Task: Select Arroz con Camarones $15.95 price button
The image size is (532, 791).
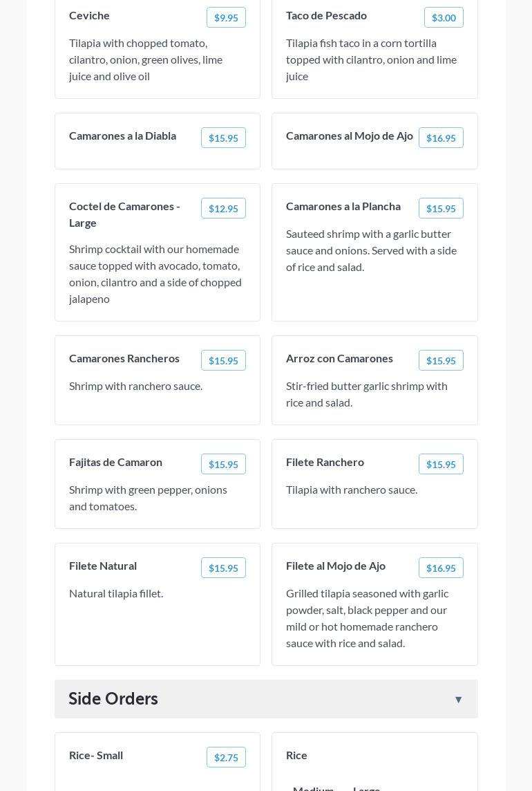Action: pos(441,360)
